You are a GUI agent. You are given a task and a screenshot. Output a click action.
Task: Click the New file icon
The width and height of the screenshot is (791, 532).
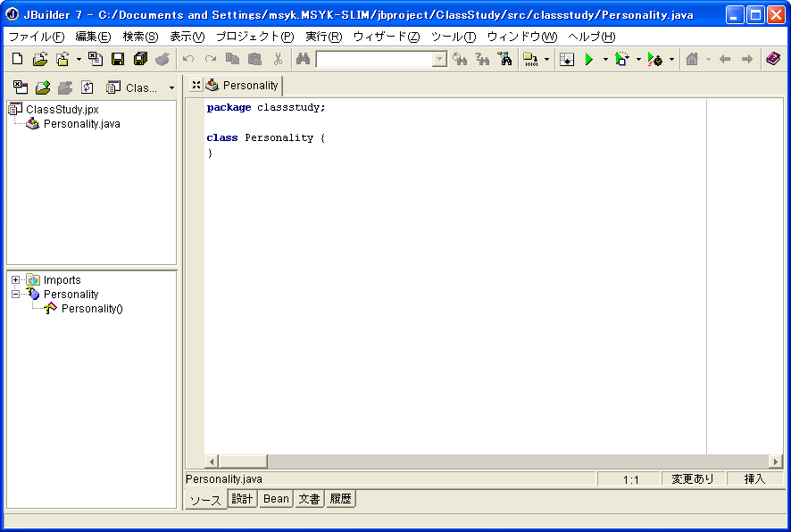tap(17, 60)
